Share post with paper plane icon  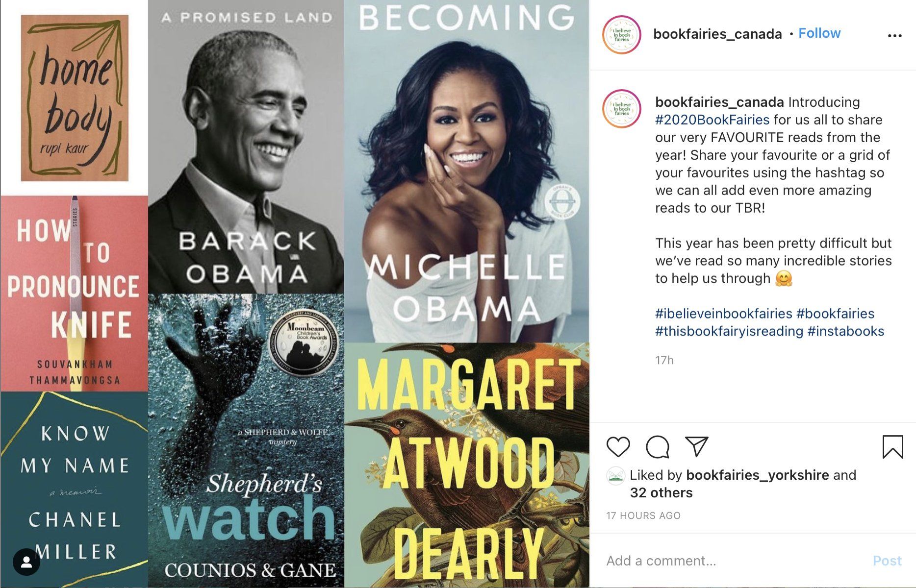697,446
